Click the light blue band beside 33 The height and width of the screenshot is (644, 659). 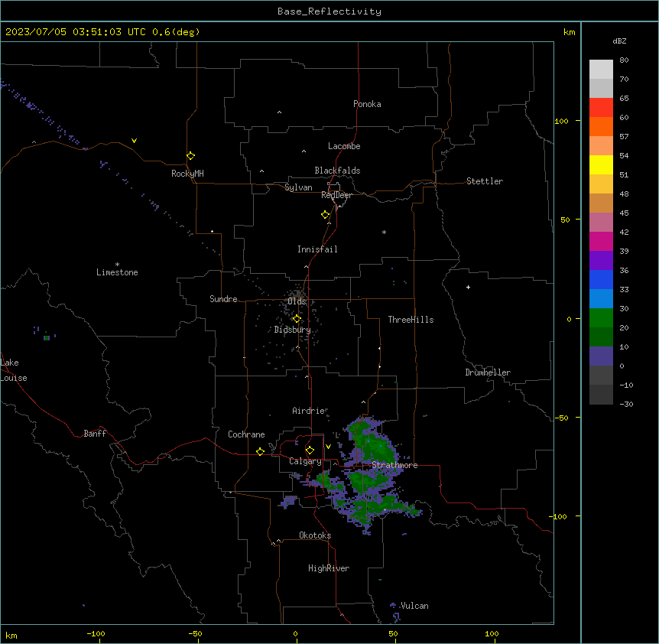point(601,298)
